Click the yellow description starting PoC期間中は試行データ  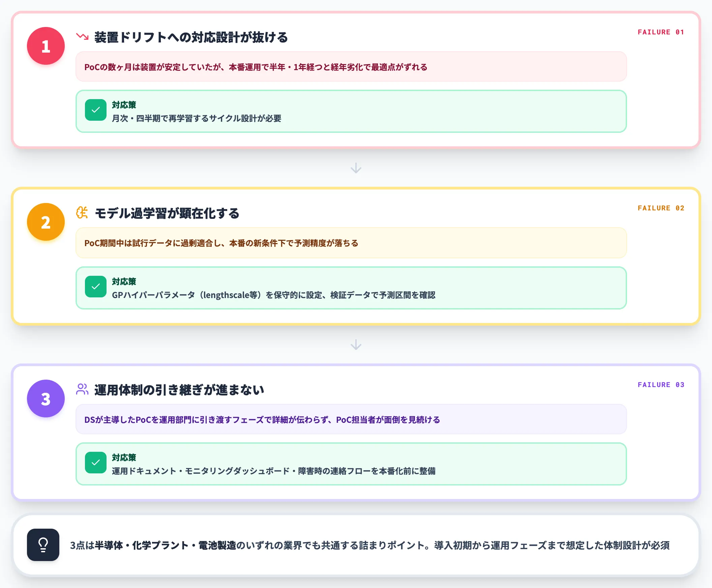click(x=351, y=243)
